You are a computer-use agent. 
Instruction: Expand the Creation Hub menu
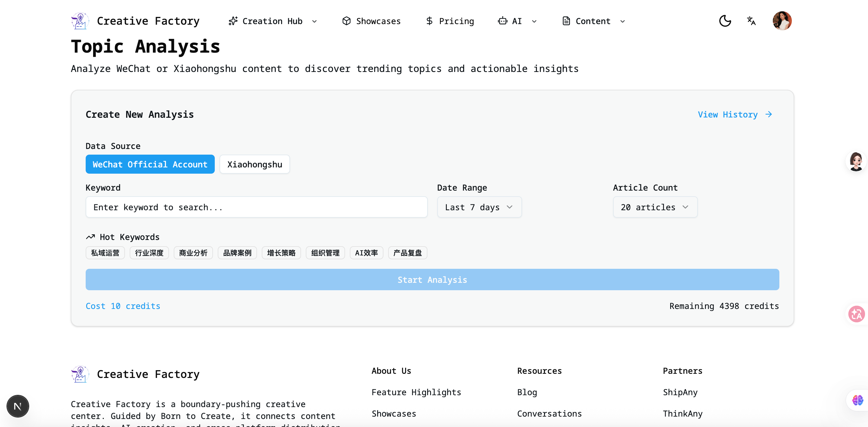(x=272, y=21)
